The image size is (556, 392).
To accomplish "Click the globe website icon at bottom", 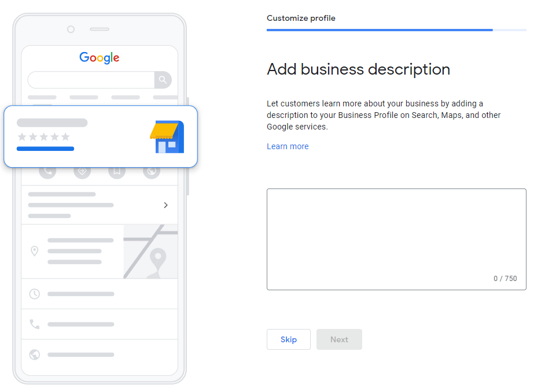I will 34,354.
